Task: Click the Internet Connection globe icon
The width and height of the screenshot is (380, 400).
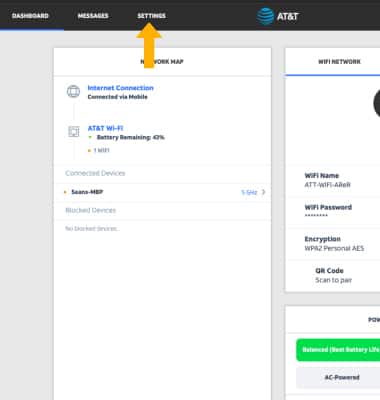Action: tap(73, 91)
